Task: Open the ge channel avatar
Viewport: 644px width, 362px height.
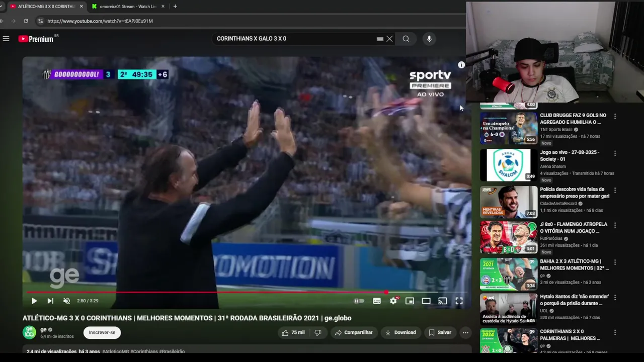Action: [29, 332]
